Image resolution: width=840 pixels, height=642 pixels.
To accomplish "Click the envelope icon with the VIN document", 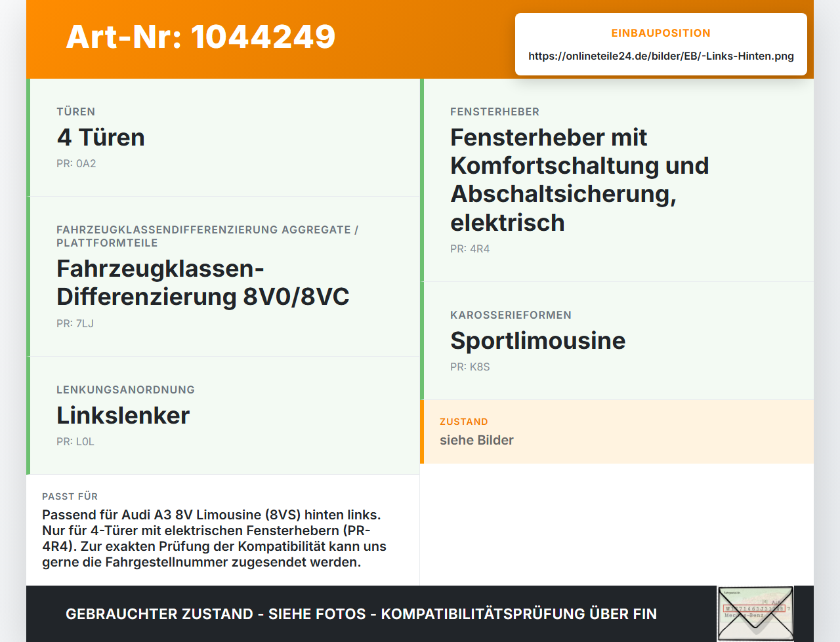I will [755, 614].
